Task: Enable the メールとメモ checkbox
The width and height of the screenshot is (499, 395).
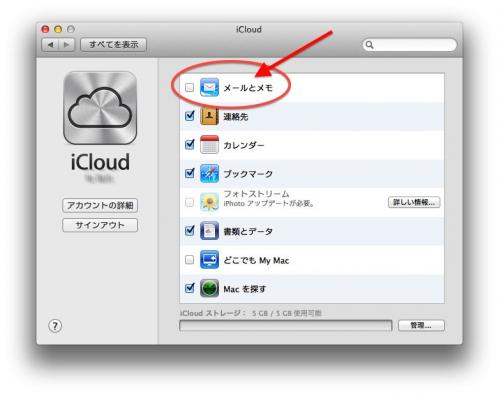Action: (x=189, y=88)
